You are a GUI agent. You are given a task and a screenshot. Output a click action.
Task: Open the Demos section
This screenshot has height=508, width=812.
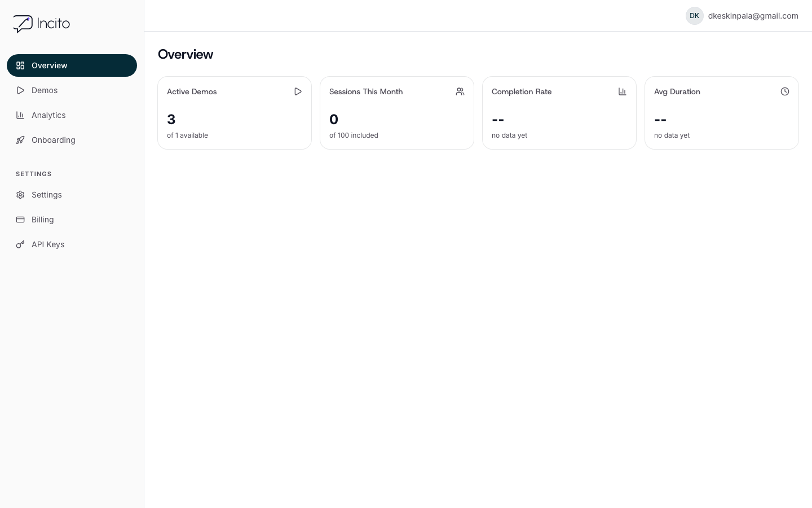(x=45, y=90)
